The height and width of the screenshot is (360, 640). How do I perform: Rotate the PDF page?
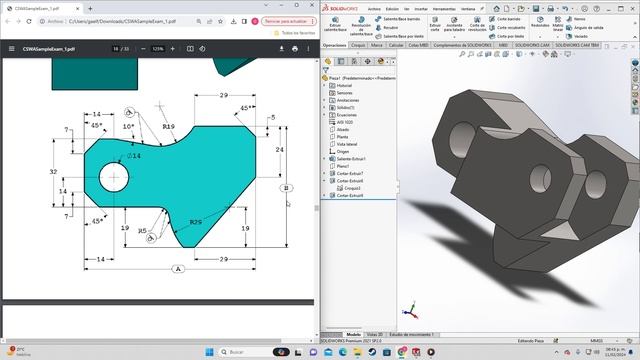[202, 49]
